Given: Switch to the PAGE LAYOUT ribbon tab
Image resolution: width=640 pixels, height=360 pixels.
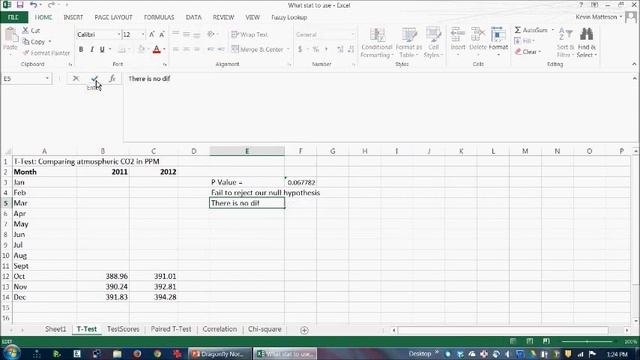Looking at the screenshot, I should pos(113,18).
